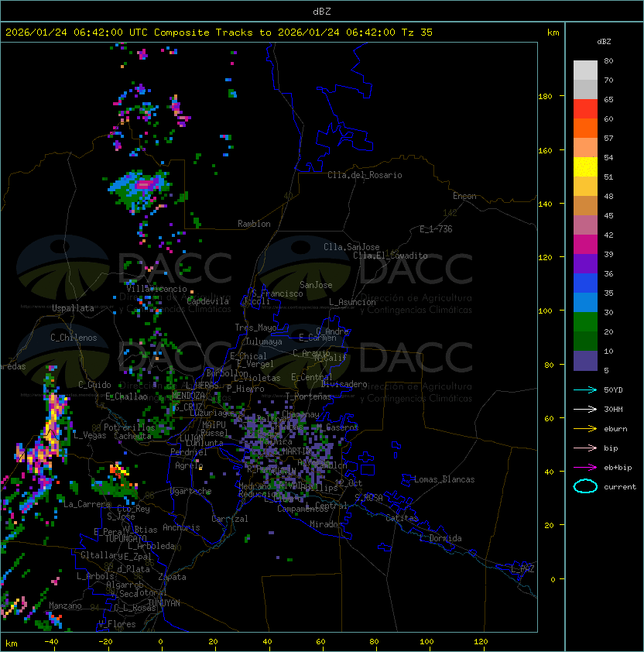
Task: Select the light gray 70-80 dBZ swatch
Action: pyautogui.click(x=585, y=70)
